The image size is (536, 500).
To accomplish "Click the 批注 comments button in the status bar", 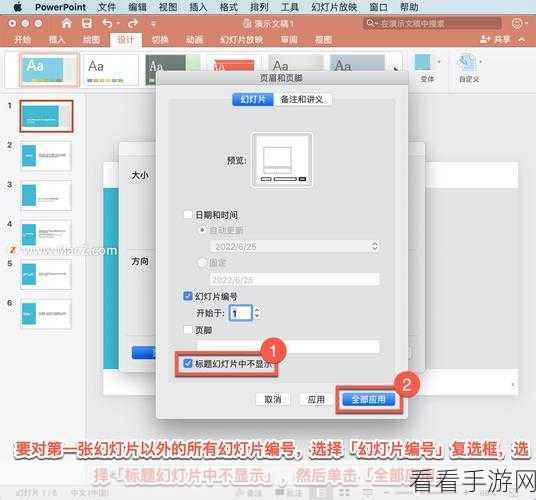I will click(289, 493).
